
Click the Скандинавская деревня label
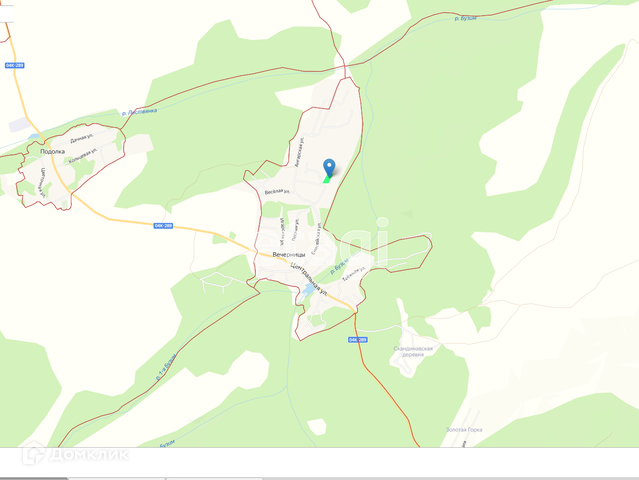(413, 352)
